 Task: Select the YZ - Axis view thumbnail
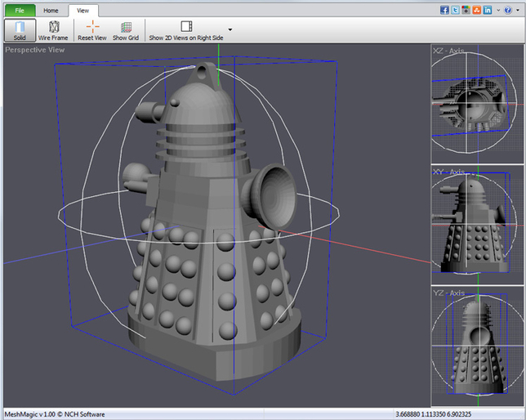(x=477, y=346)
